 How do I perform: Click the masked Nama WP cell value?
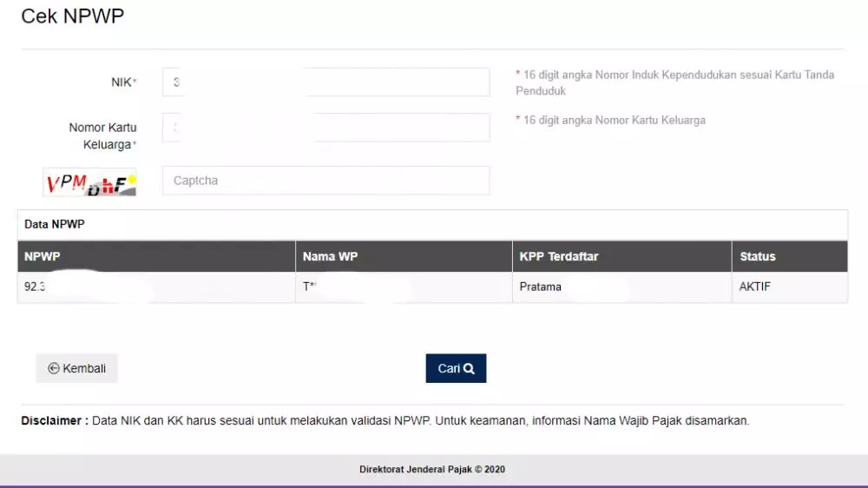[309, 287]
